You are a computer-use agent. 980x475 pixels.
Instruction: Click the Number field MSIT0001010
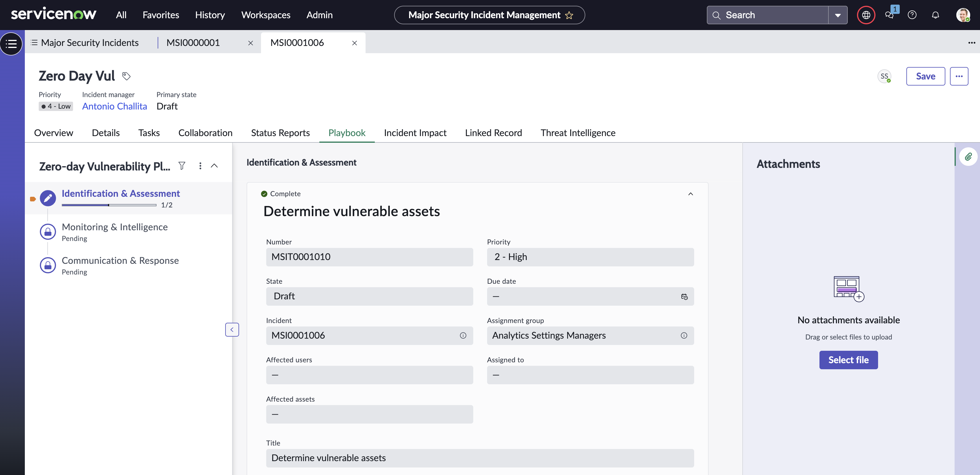[x=369, y=257]
